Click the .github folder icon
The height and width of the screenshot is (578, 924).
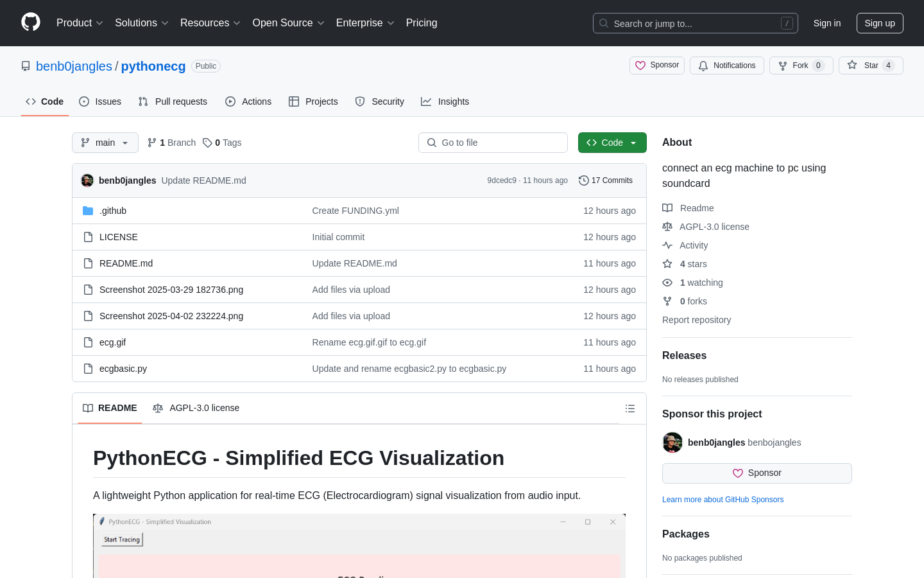tap(88, 211)
